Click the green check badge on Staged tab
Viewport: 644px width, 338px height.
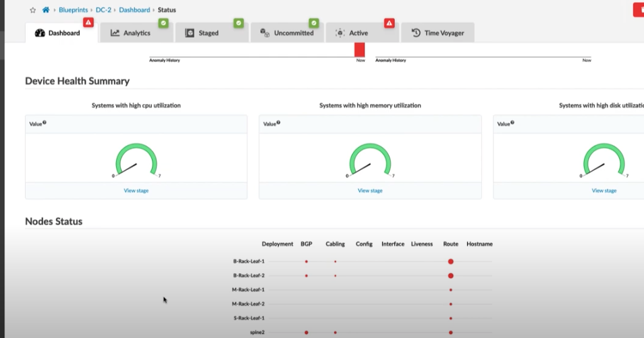(238, 23)
